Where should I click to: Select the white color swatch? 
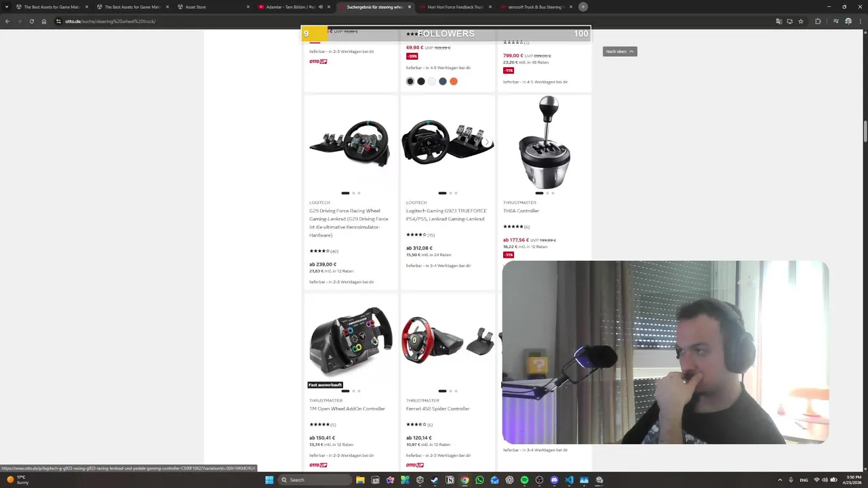click(x=432, y=81)
